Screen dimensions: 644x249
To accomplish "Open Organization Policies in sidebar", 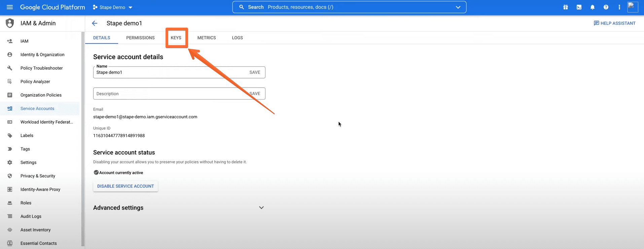I will tap(41, 95).
